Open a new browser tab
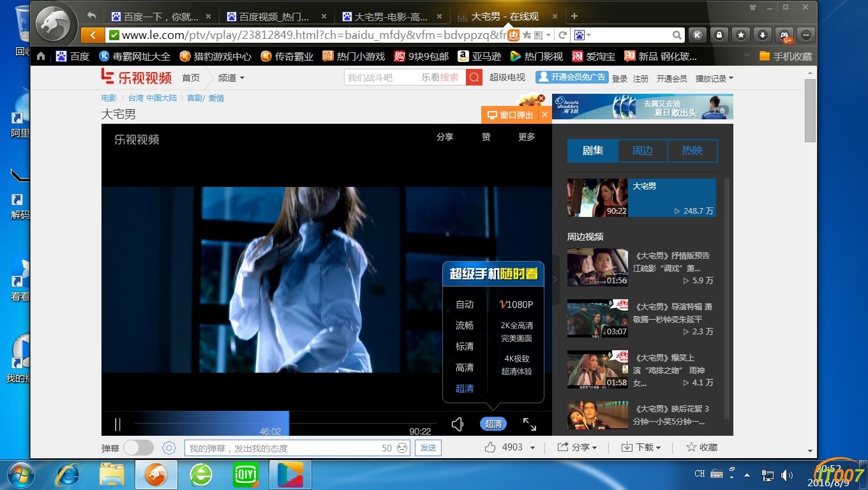The image size is (868, 490). (x=574, y=16)
